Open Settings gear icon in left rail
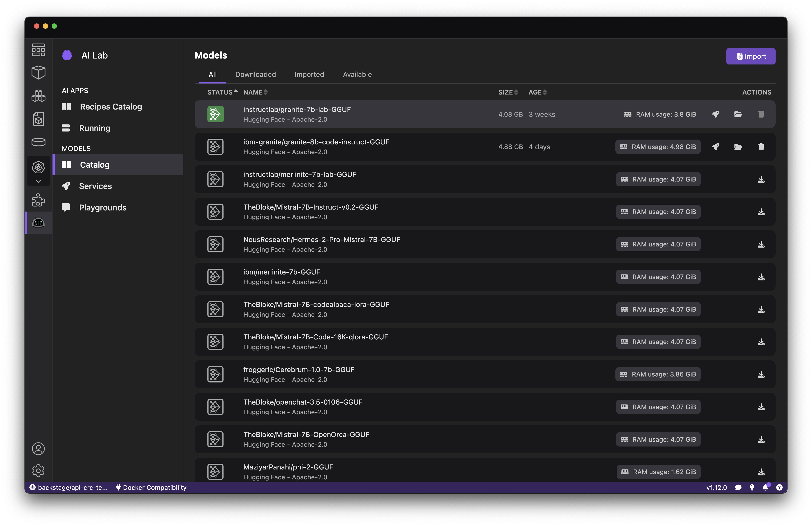812x526 pixels. (x=38, y=471)
